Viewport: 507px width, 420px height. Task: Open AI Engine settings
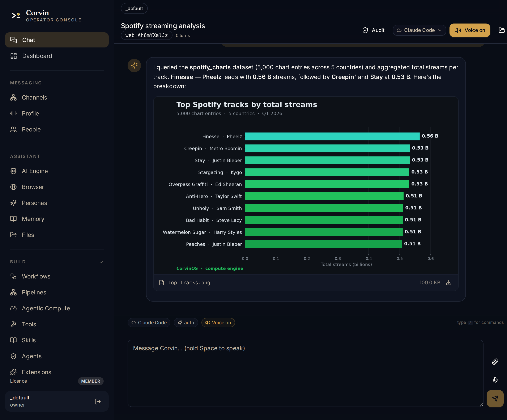point(57,171)
